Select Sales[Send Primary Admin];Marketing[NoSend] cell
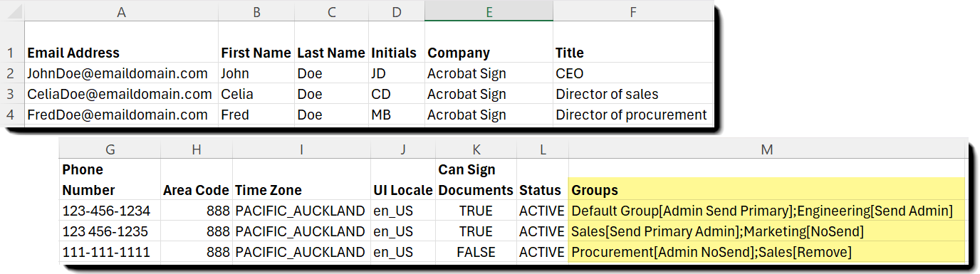This screenshot has height=274, width=980. pyautogui.click(x=766, y=231)
